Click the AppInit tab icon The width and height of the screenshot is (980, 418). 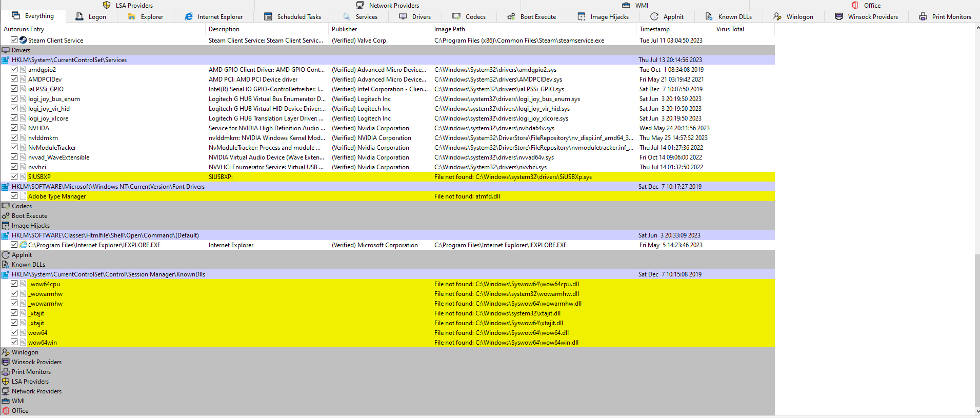click(654, 16)
